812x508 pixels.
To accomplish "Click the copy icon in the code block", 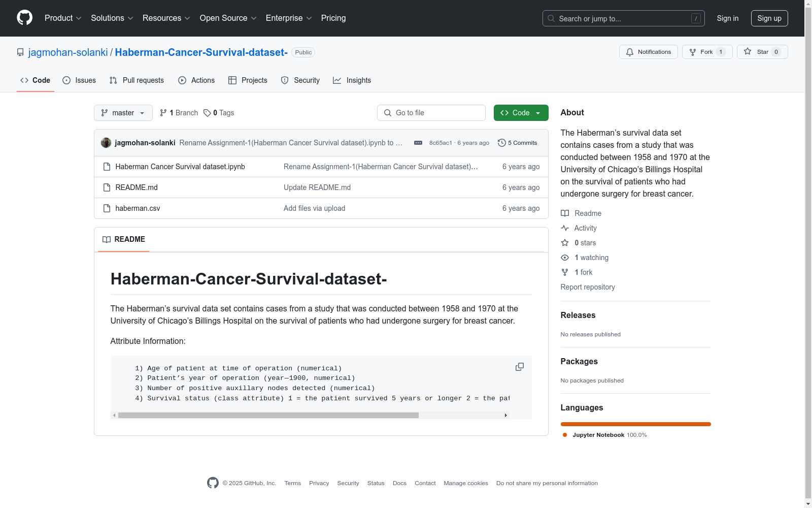I will (x=519, y=367).
